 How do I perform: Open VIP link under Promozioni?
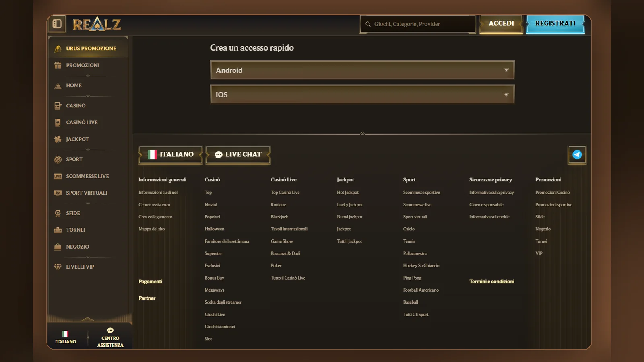(x=539, y=253)
